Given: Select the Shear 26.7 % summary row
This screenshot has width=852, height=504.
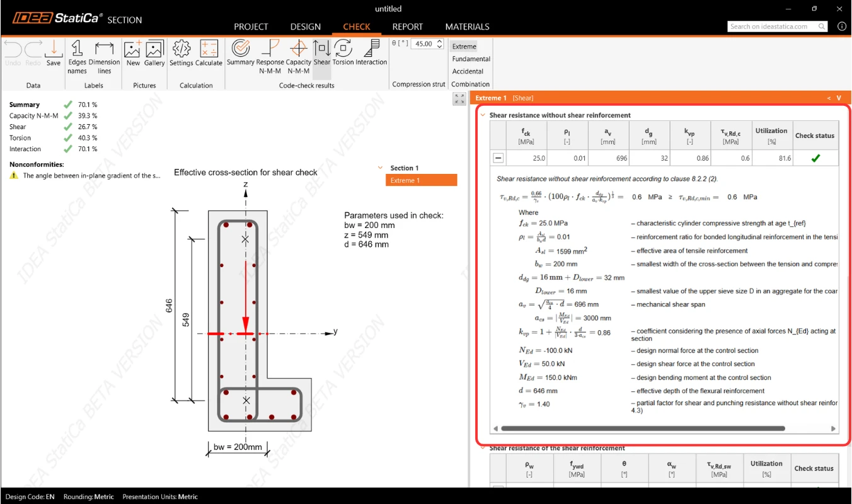Looking at the screenshot, I should point(54,127).
